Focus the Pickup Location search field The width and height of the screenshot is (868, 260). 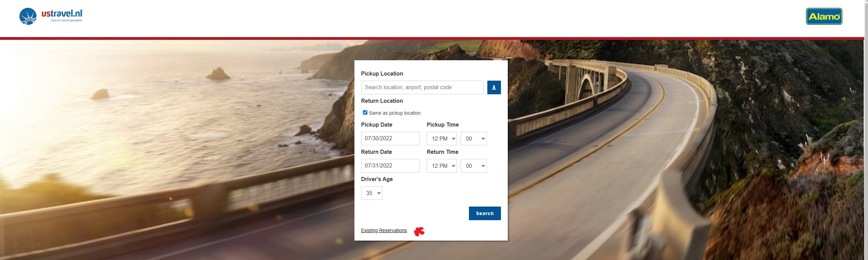pyautogui.click(x=422, y=87)
